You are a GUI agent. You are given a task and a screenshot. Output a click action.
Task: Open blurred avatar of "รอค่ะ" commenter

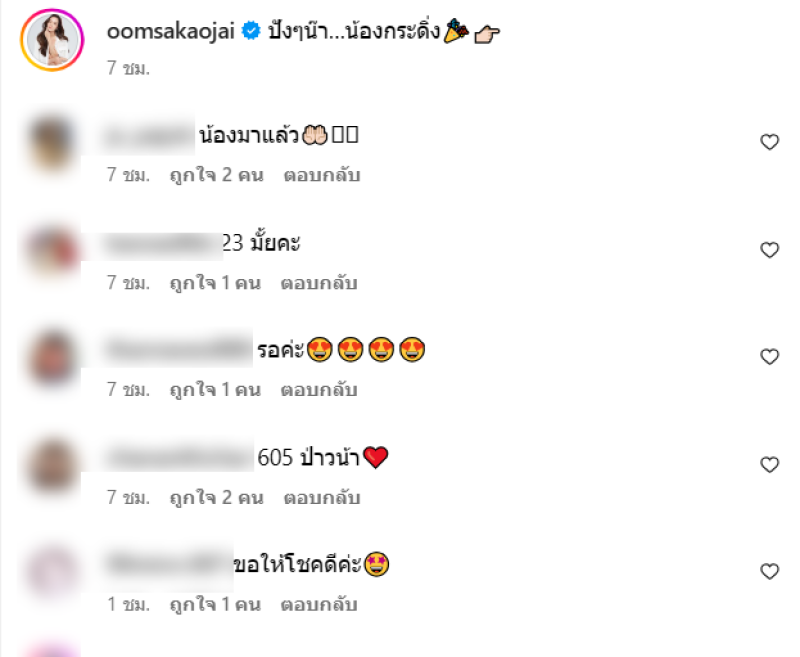pyautogui.click(x=52, y=359)
